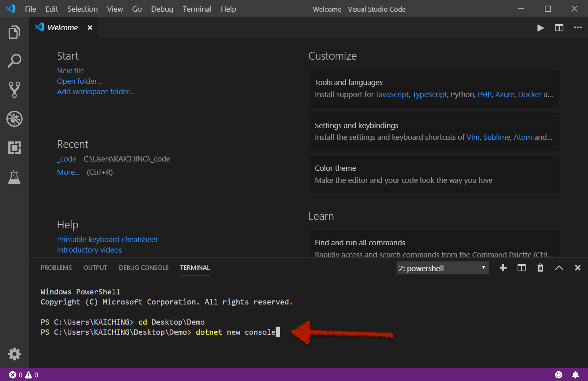Open the Go menu
Viewport: 588px width, 381px height.
[137, 9]
